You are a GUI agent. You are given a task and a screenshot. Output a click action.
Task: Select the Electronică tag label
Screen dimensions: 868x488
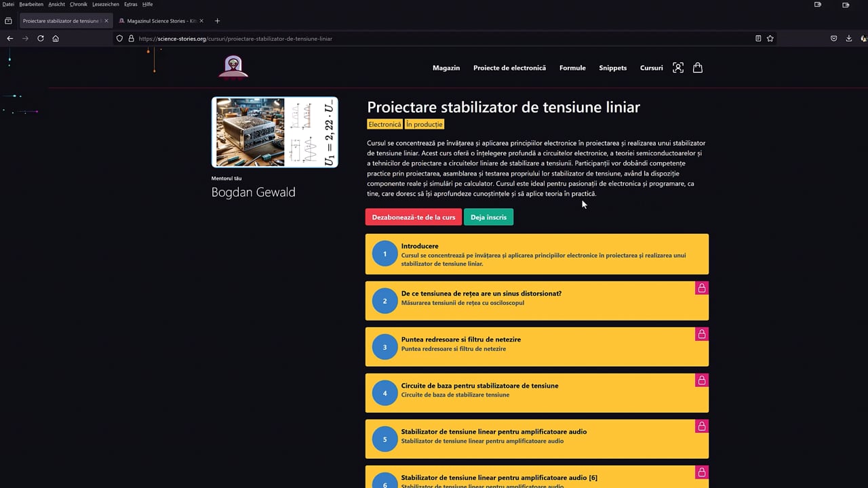pyautogui.click(x=384, y=124)
